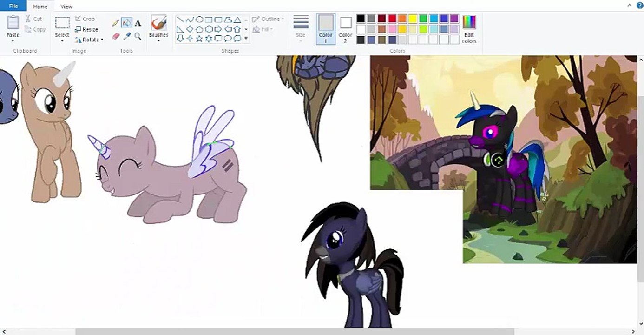The width and height of the screenshot is (644, 335).
Task: Choose the Right arrow shape
Action: (x=218, y=29)
